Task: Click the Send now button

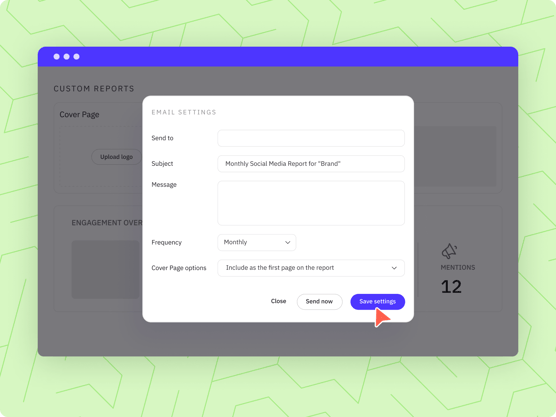Action: [319, 302]
